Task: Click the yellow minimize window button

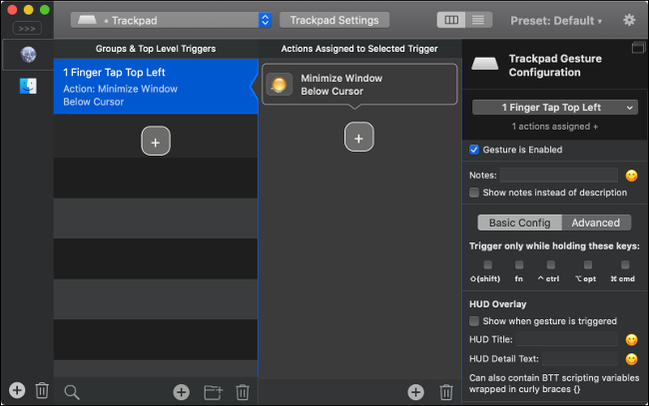Action: click(x=29, y=10)
